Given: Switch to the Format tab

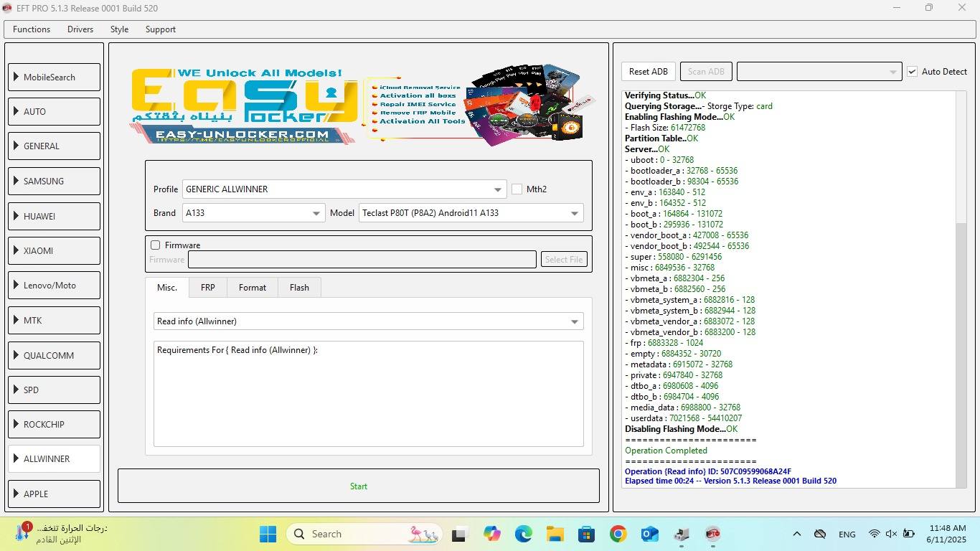Looking at the screenshot, I should pos(253,287).
